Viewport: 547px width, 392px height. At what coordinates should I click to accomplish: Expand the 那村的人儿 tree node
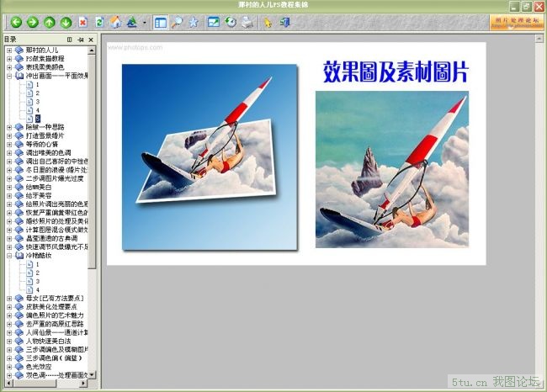click(9, 50)
